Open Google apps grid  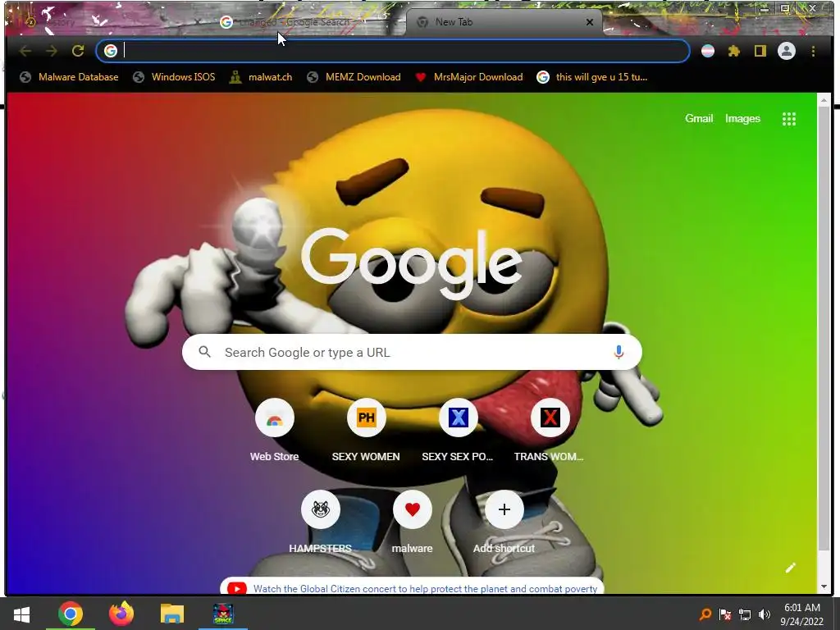click(788, 119)
